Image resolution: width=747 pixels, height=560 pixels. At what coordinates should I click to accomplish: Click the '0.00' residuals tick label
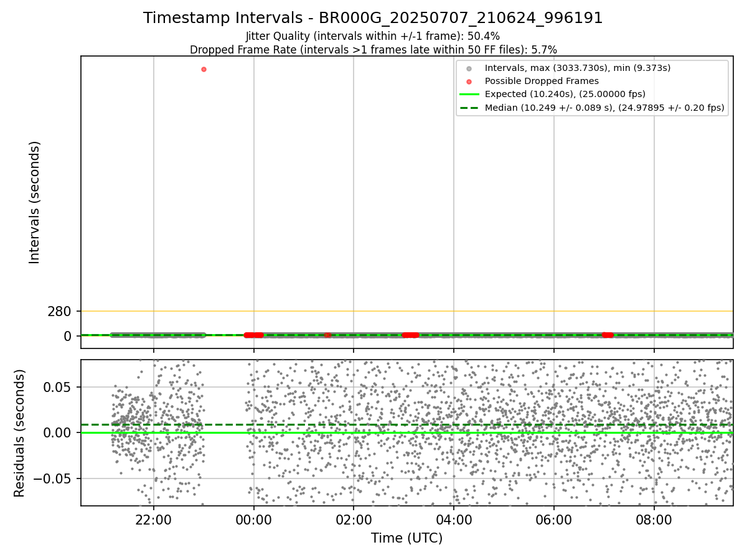click(57, 432)
